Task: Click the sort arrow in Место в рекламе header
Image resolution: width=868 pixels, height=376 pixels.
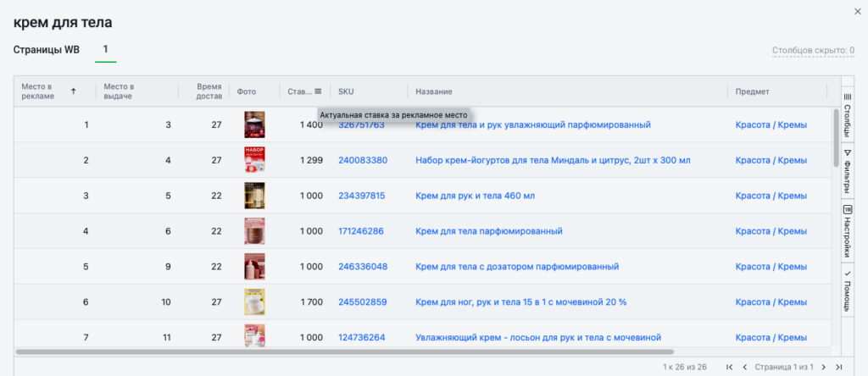Action: (x=73, y=91)
